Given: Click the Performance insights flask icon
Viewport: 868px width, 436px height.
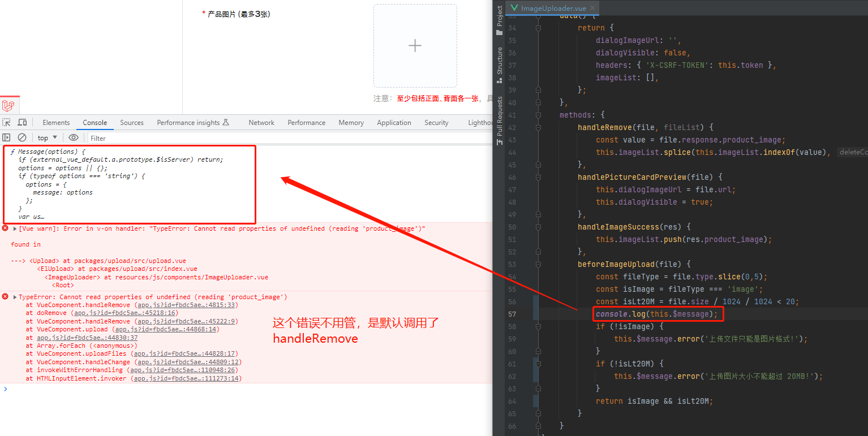Looking at the screenshot, I should tap(226, 122).
